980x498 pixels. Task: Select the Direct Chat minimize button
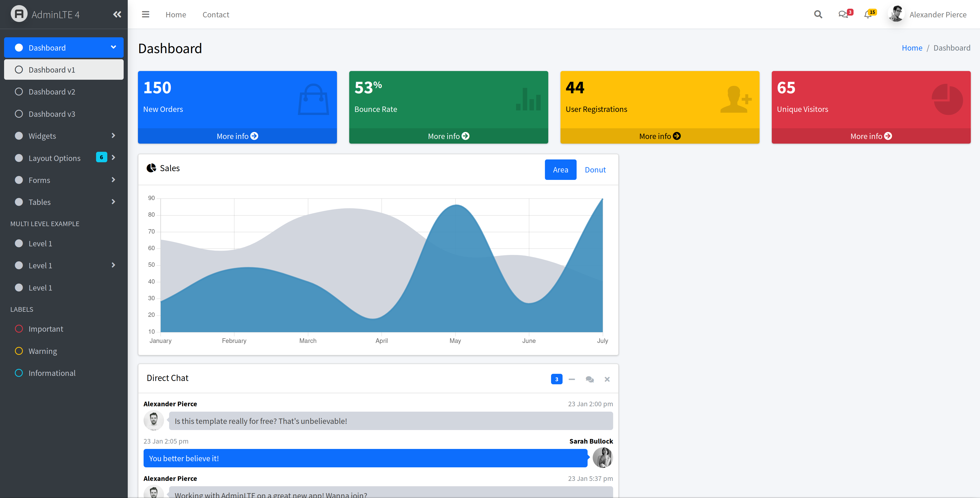click(x=571, y=379)
